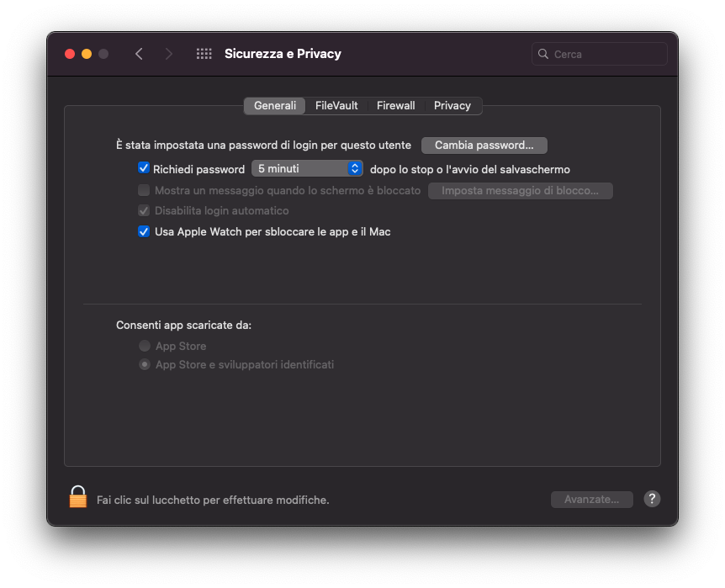The image size is (725, 588).
Task: Click the Avanzate button
Action: pyautogui.click(x=591, y=499)
